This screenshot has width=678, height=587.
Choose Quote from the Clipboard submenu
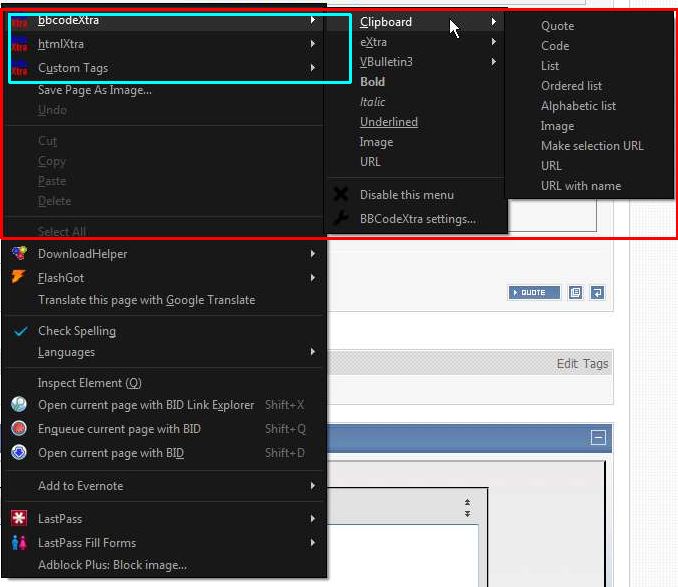557,26
